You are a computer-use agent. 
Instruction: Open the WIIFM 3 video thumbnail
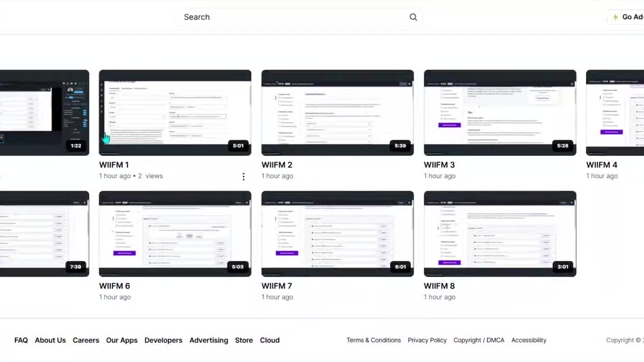[500, 113]
